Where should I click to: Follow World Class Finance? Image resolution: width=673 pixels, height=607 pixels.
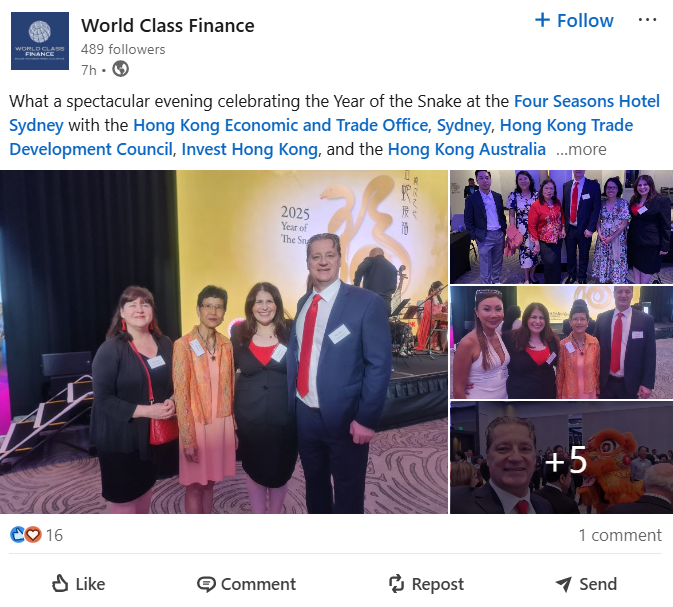(x=574, y=20)
